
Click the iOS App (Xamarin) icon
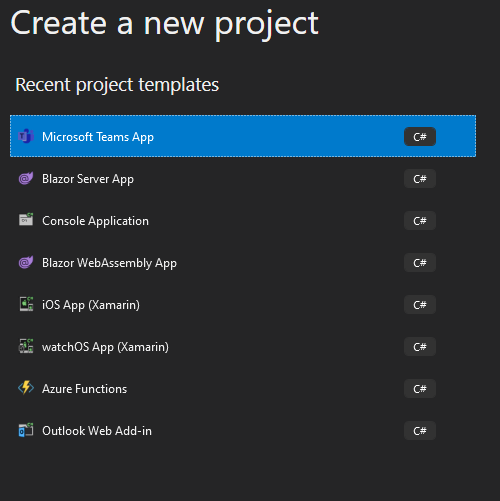pos(26,304)
